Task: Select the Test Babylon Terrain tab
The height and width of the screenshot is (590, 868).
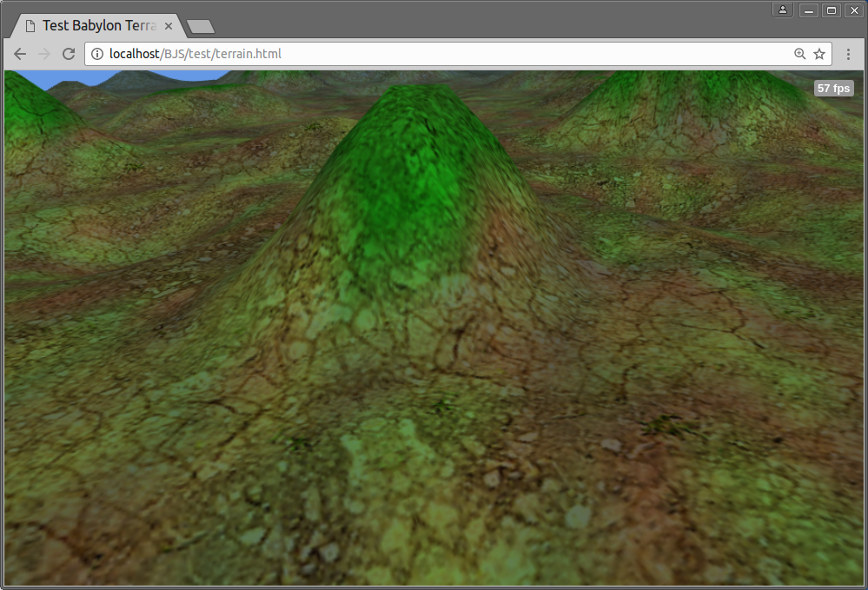Action: pyautogui.click(x=100, y=26)
